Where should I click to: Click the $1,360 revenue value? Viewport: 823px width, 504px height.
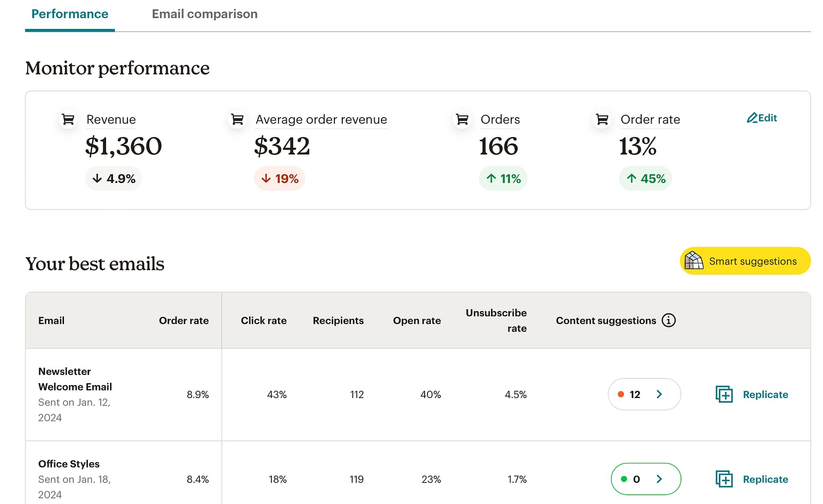(x=123, y=146)
